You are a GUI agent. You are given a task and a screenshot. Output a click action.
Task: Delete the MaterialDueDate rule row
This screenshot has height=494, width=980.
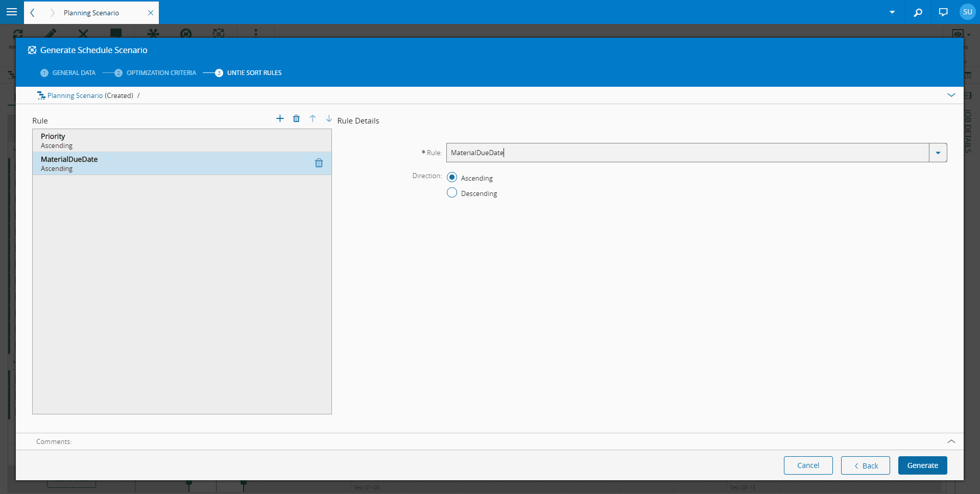pos(319,163)
